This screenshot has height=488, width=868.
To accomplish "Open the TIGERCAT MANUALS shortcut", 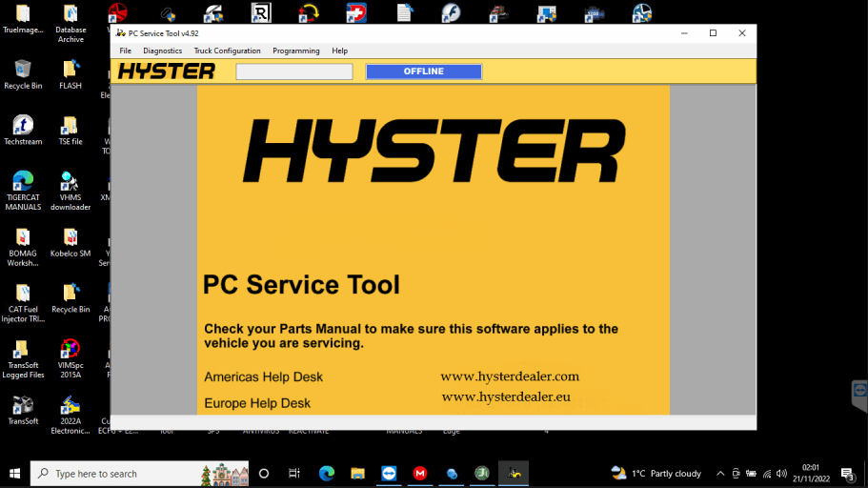I will (23, 182).
